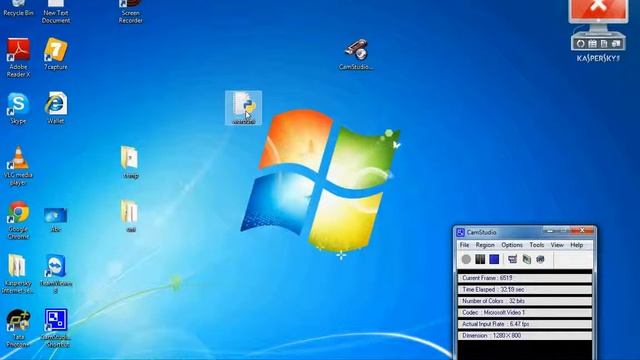Click the Kaspersky gadget circular update button
Viewport: 640px width, 360px height.
pos(581,44)
